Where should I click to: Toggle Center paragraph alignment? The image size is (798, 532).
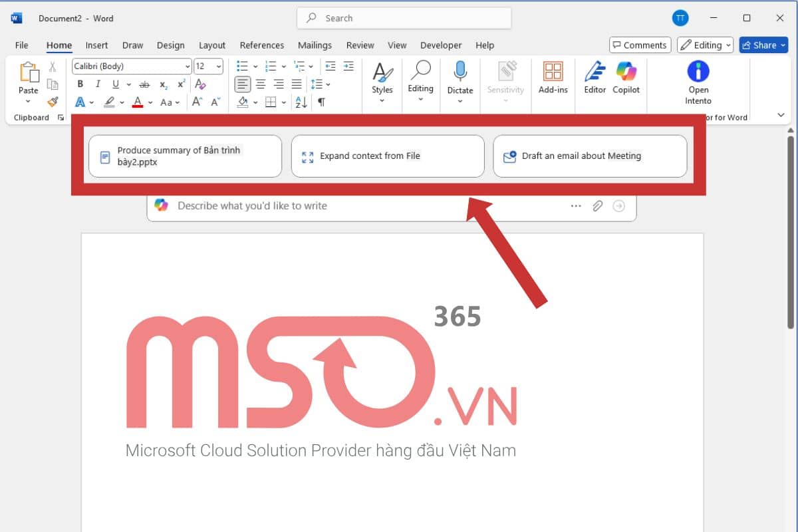coord(261,84)
